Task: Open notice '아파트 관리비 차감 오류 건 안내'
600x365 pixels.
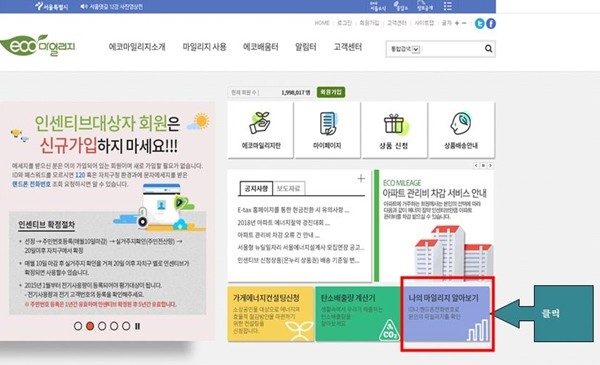Action: click(x=278, y=235)
